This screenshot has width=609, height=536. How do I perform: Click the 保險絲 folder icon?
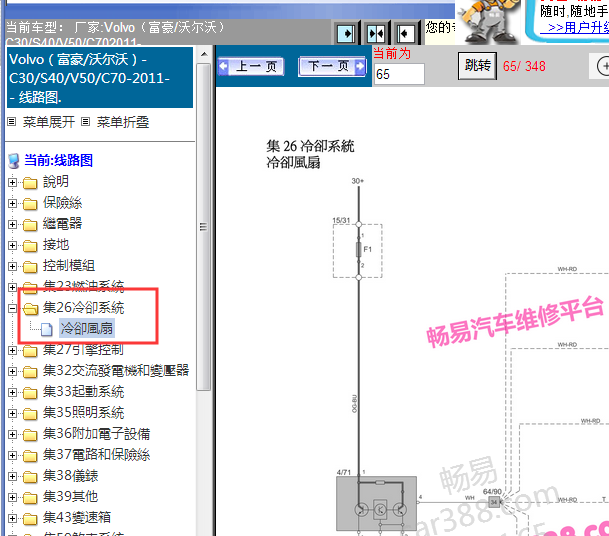30,204
